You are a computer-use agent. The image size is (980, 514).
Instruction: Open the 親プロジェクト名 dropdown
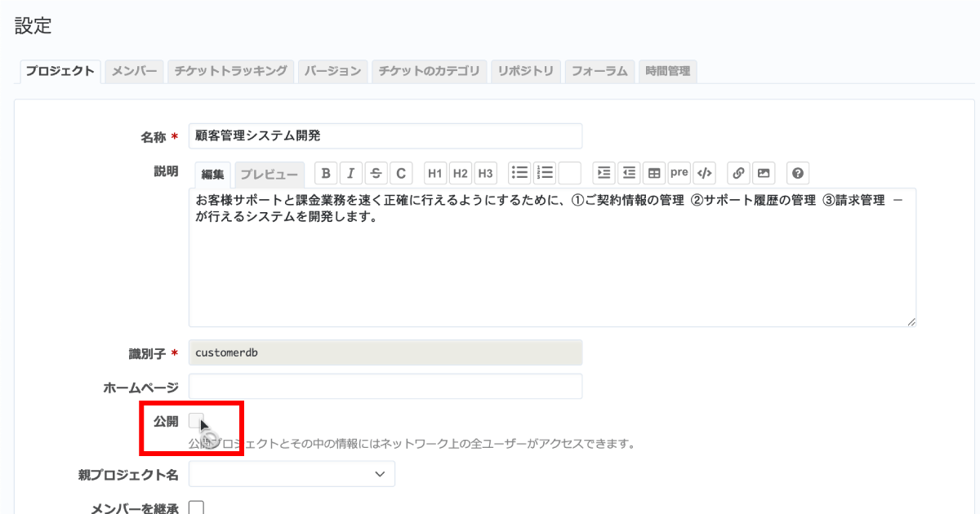292,474
